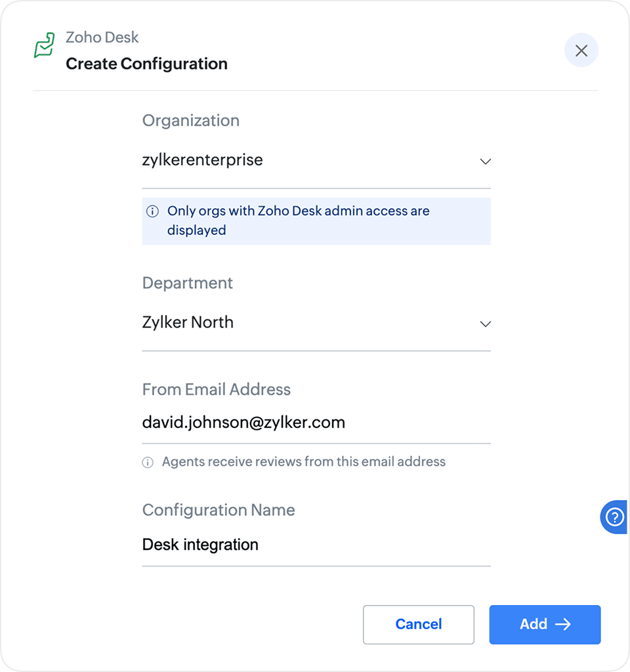The image size is (630, 672).
Task: Close the Create Configuration dialog
Action: pyautogui.click(x=581, y=51)
